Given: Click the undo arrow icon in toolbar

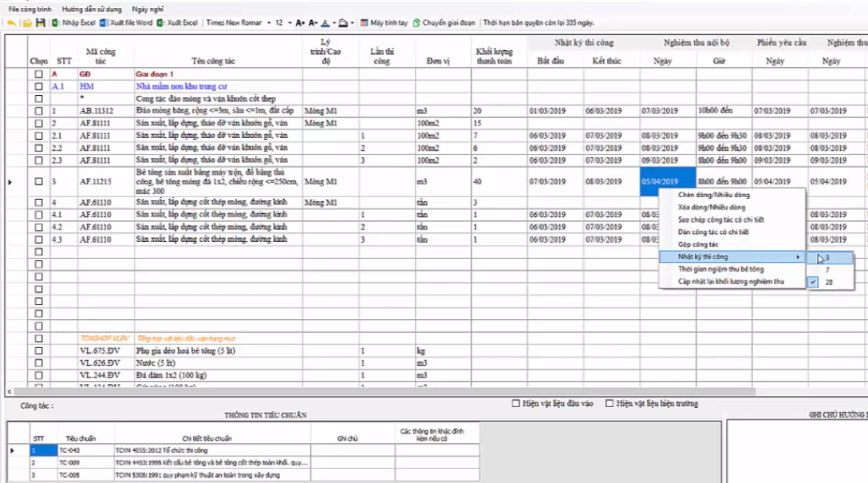Looking at the screenshot, I should tap(11, 23).
